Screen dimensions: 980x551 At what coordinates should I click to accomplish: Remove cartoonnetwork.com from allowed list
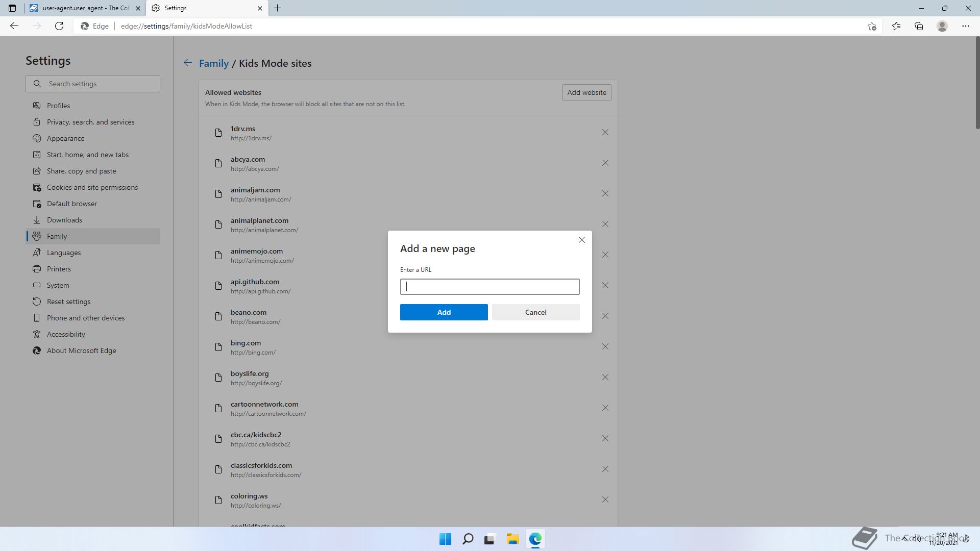point(605,408)
